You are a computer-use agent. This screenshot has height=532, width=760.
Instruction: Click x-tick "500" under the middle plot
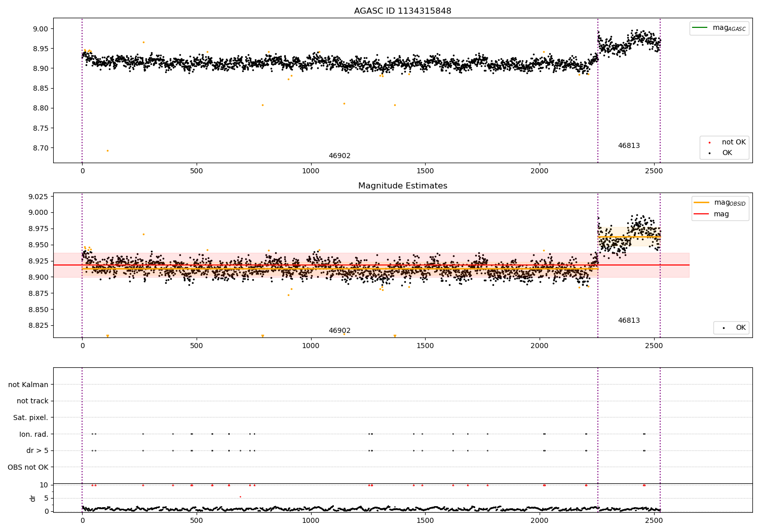(197, 346)
